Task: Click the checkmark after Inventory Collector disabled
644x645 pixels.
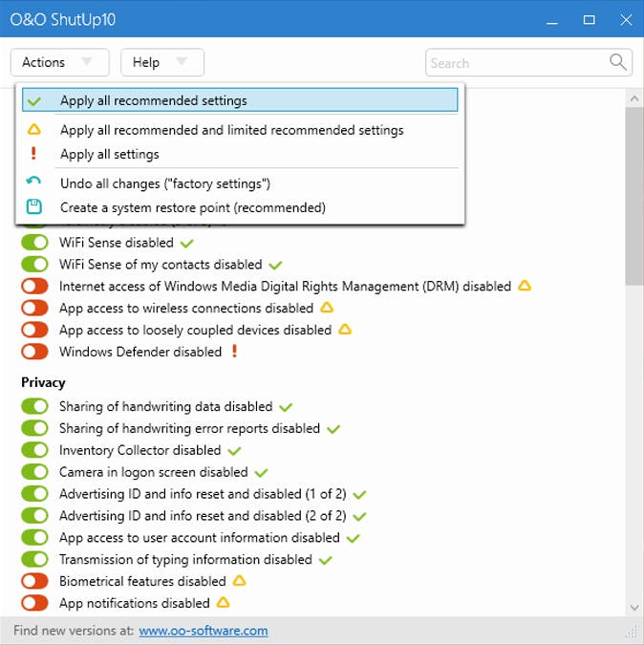Action: (234, 451)
